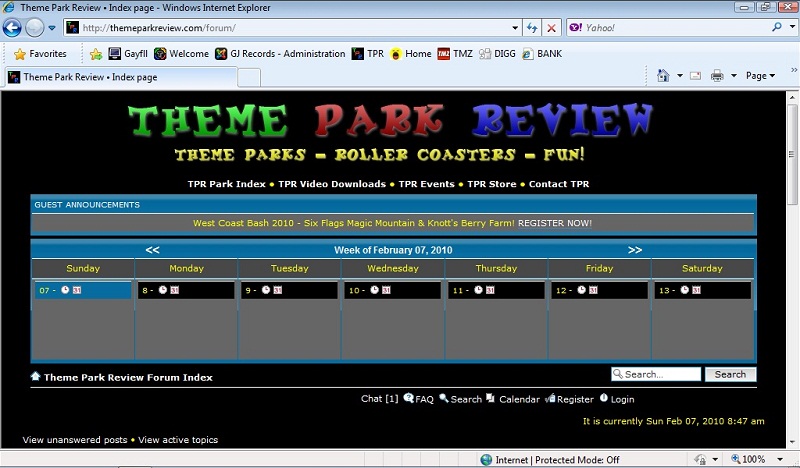Click the Stop loading X icon
800x468 pixels.
tap(551, 28)
